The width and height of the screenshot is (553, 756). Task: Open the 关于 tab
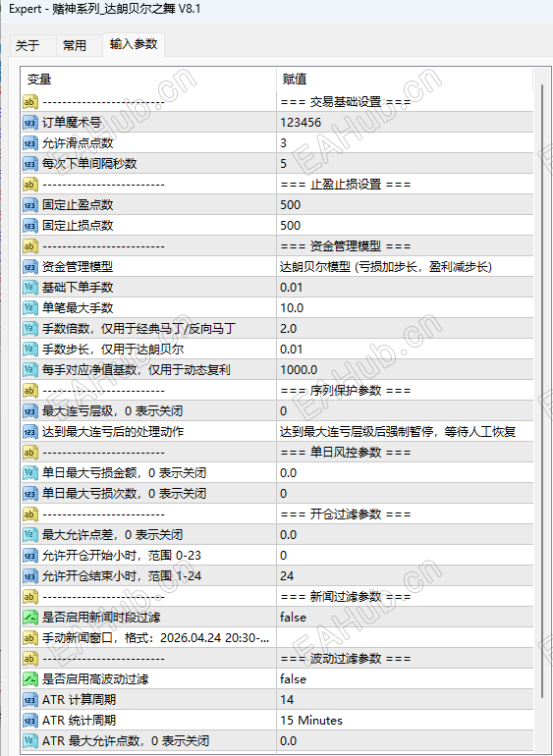point(28,46)
